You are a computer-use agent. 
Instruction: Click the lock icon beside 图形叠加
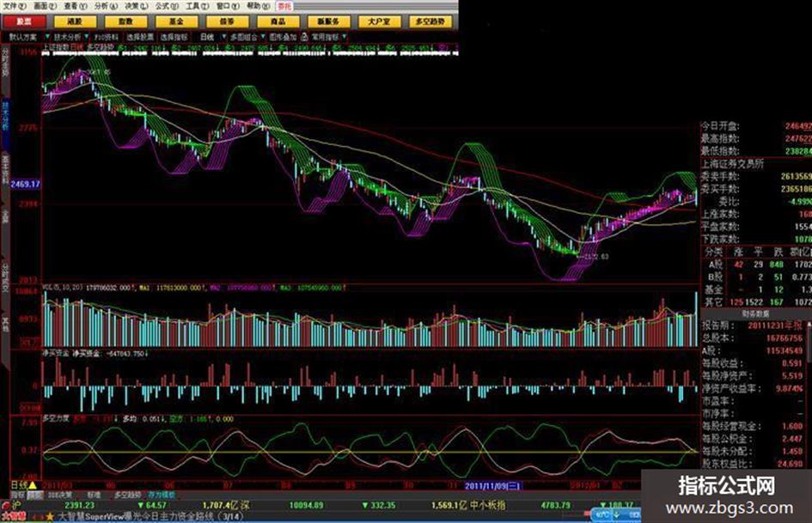304,37
